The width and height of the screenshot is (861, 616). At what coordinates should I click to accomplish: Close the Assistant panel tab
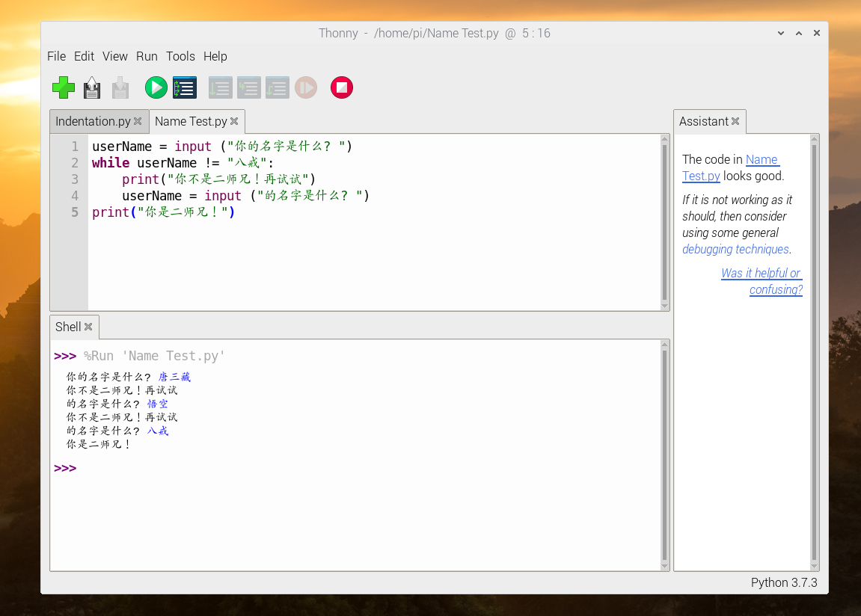pos(735,121)
